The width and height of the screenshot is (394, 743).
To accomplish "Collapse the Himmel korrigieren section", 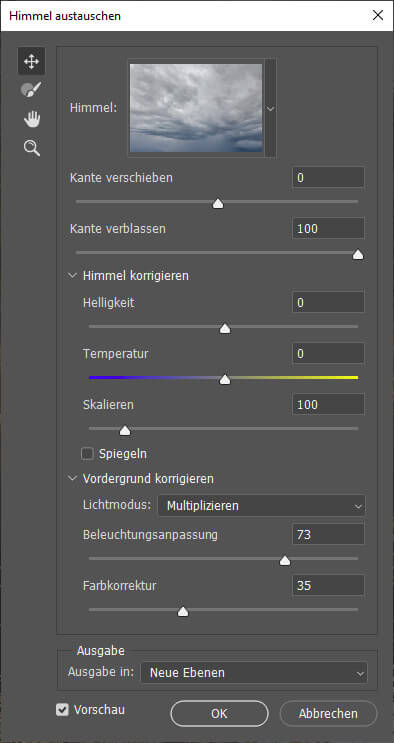I will tap(73, 276).
